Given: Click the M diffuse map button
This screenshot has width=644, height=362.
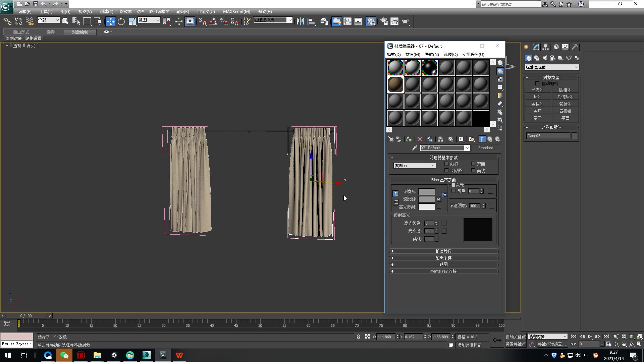Looking at the screenshot, I should (438, 199).
